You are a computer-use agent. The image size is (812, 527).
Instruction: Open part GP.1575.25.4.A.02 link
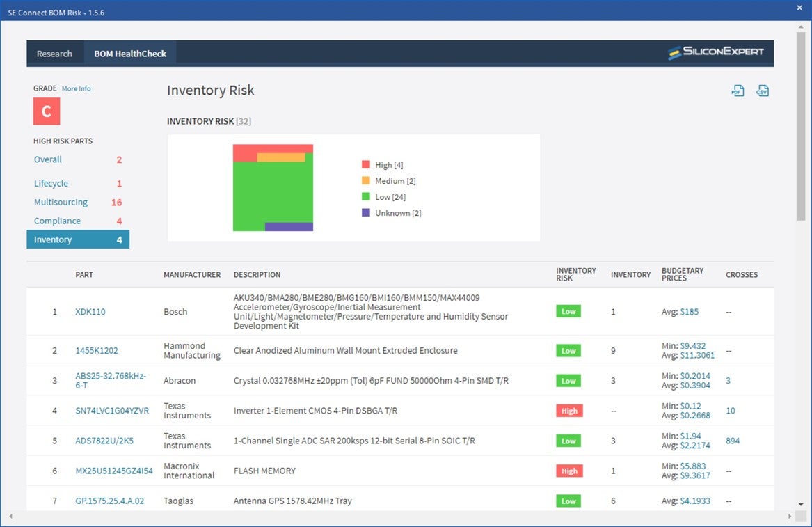pos(109,501)
